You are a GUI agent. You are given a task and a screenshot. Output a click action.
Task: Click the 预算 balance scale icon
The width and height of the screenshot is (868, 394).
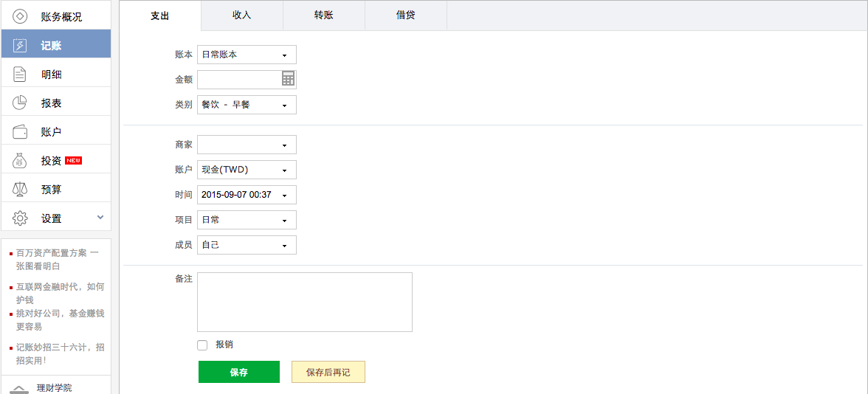pyautogui.click(x=21, y=189)
